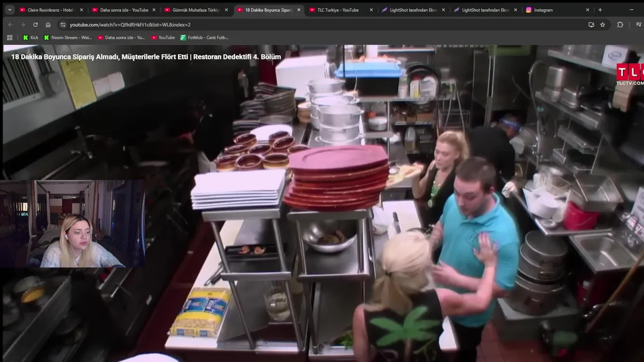The image size is (644, 362).
Task: Open the browser extensions menu
Action: point(620,25)
